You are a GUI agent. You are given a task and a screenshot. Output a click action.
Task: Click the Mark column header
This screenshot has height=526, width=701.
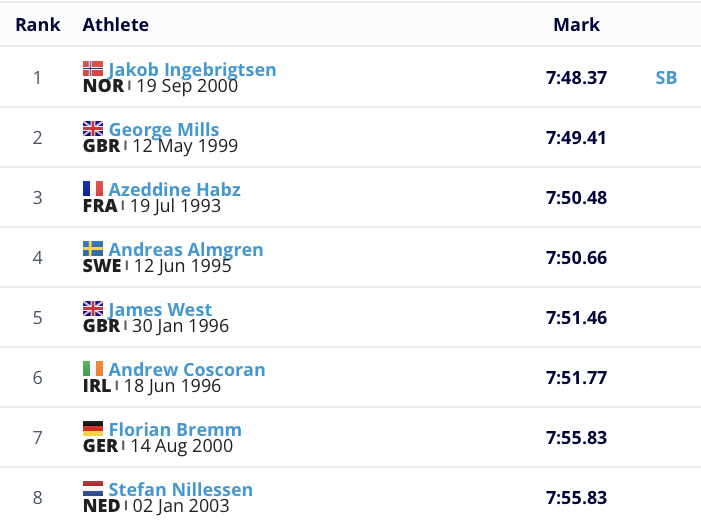tap(577, 25)
